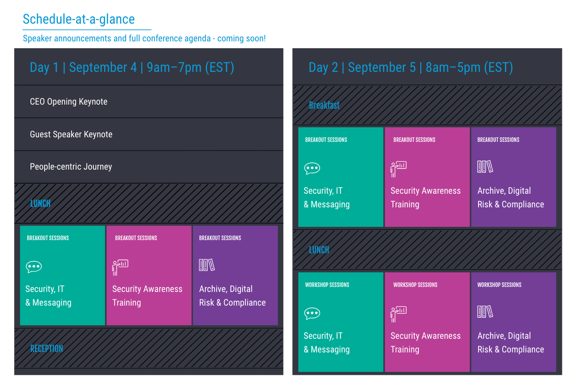576x392 pixels.
Task: Select the RECEPTION block on Day 1
Action: click(149, 348)
